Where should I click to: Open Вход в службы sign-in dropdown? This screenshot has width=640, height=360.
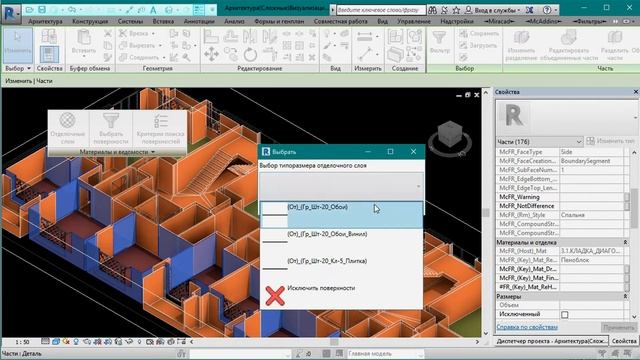click(x=493, y=9)
